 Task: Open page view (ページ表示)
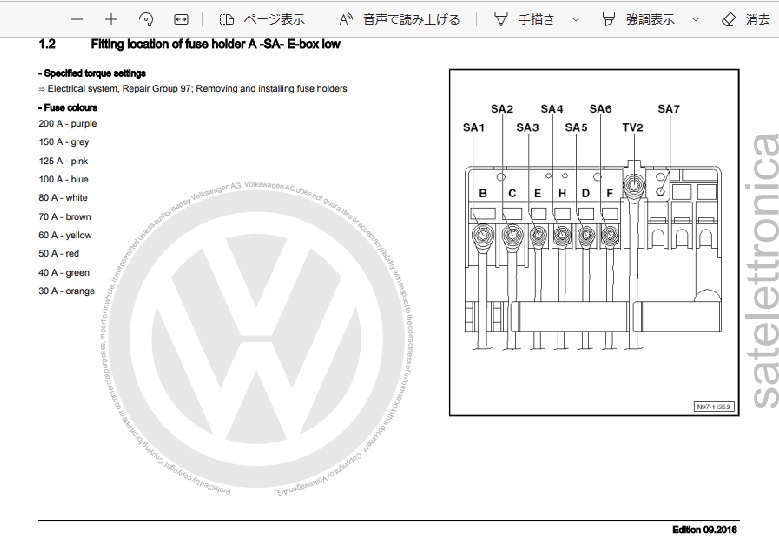(x=261, y=19)
